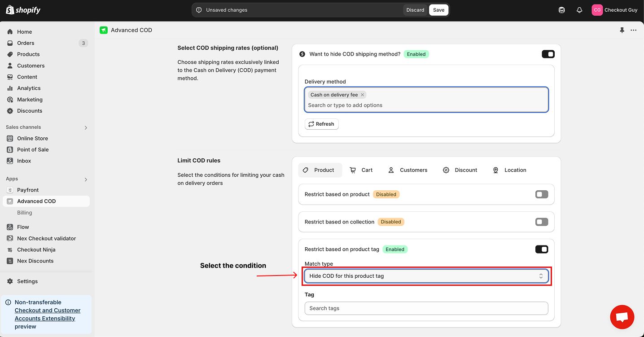
Task: Click the Shopify logo
Action: tap(23, 10)
